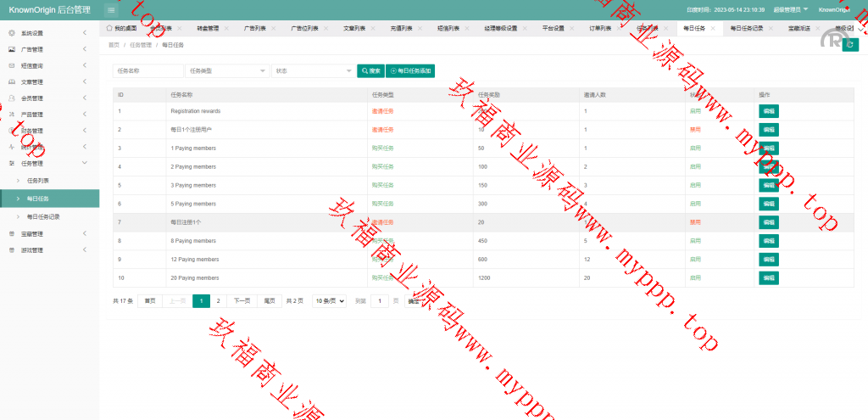Image resolution: width=868 pixels, height=420 pixels.
Task: Click the green refresh icon button
Action: pyautogui.click(x=850, y=44)
